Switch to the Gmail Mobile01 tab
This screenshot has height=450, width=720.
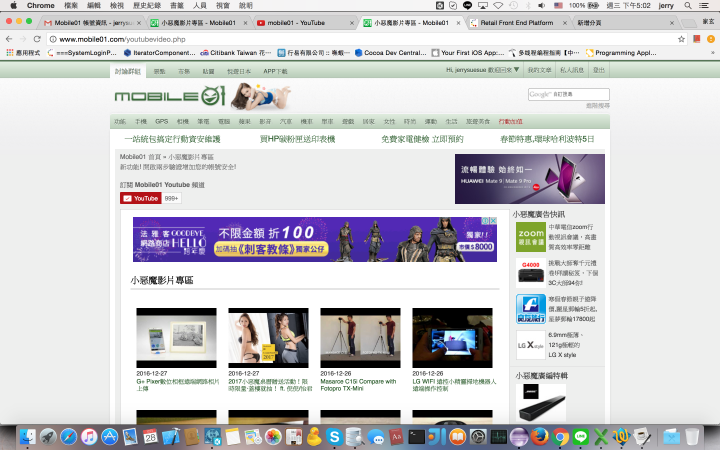93,22
